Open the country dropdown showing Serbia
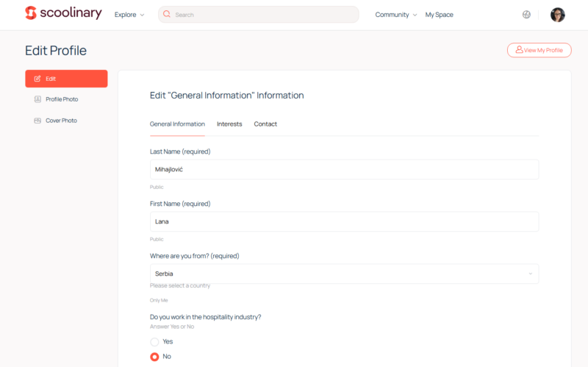Screen dimensions: 588x367 pos(344,274)
